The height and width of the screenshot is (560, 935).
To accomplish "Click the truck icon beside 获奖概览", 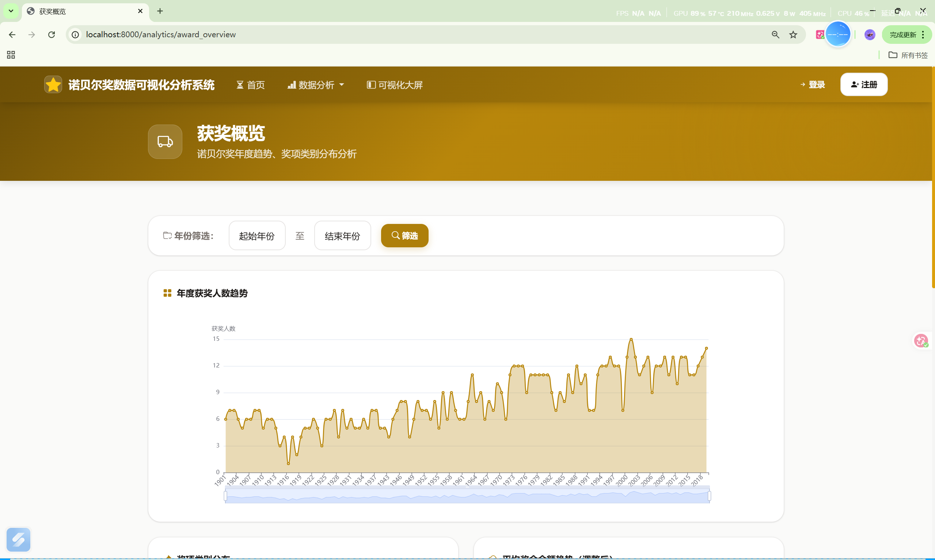I will (165, 142).
